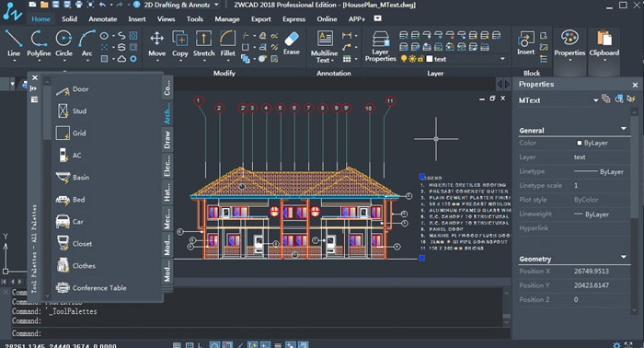Click the Stretch tool icon
This screenshot has height=348, width=644.
click(x=203, y=43)
